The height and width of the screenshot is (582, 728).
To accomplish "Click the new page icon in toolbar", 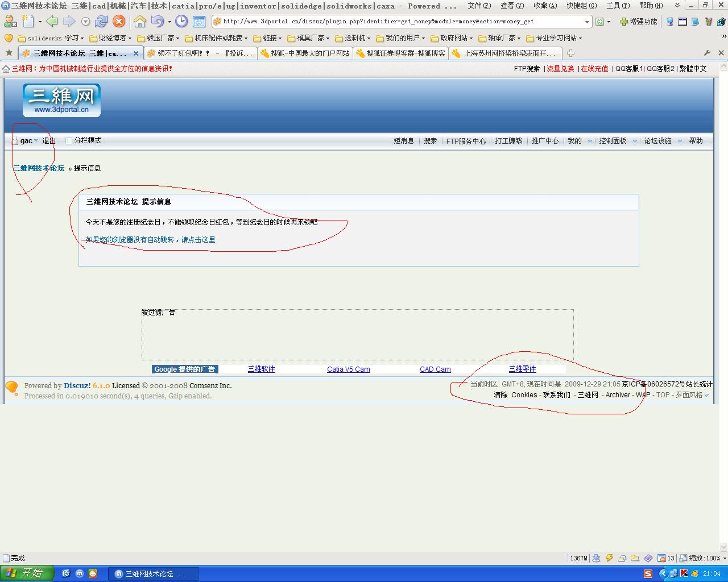I will (28, 22).
